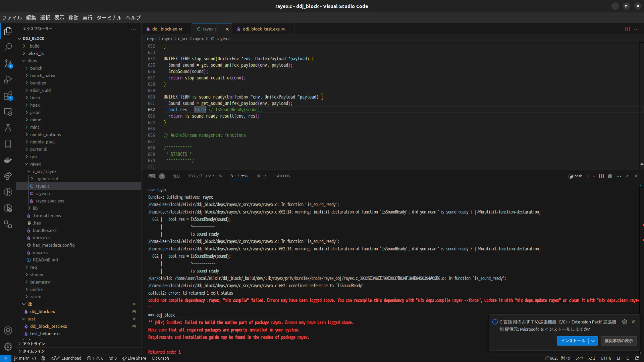
Task: Open Run and Debug view
Action: pos(8,79)
